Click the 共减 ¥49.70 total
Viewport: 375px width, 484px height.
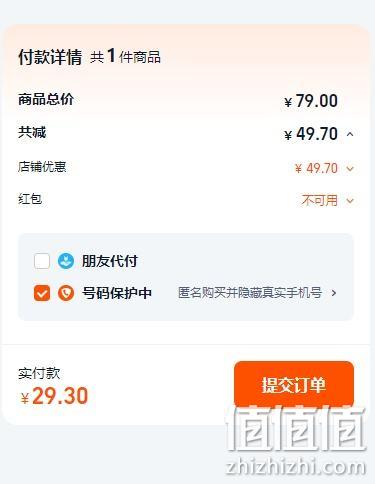click(x=311, y=134)
